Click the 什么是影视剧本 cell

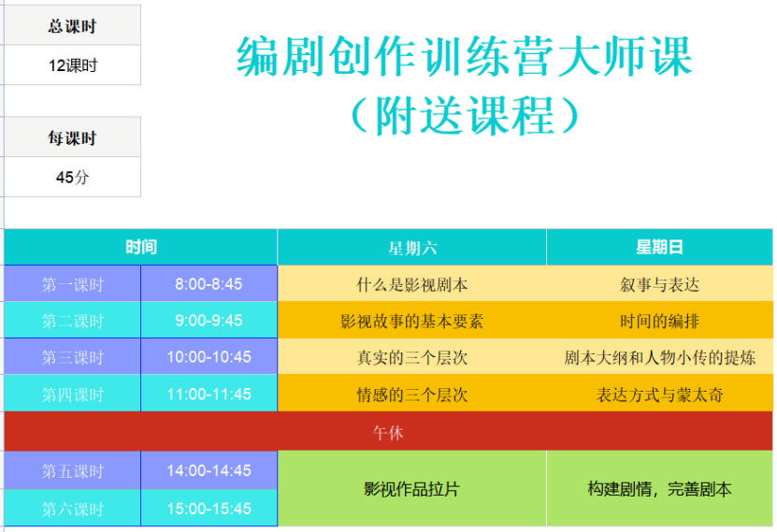tap(411, 284)
